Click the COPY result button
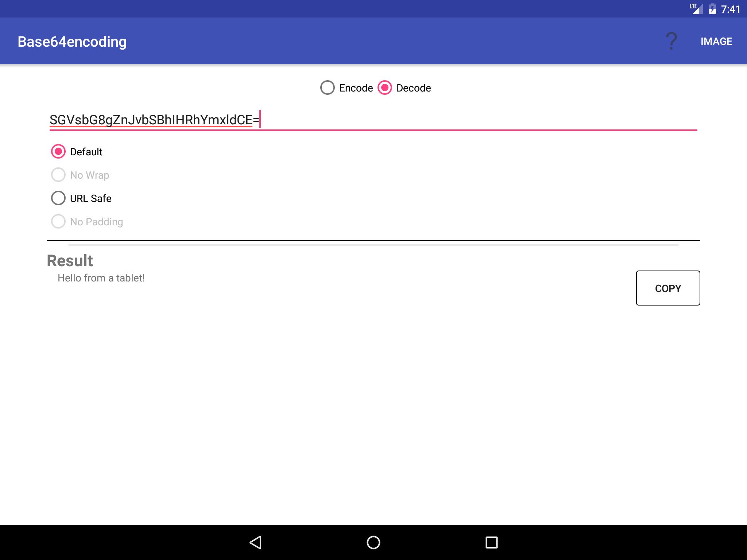Screen dimensions: 747x560 pos(667,288)
